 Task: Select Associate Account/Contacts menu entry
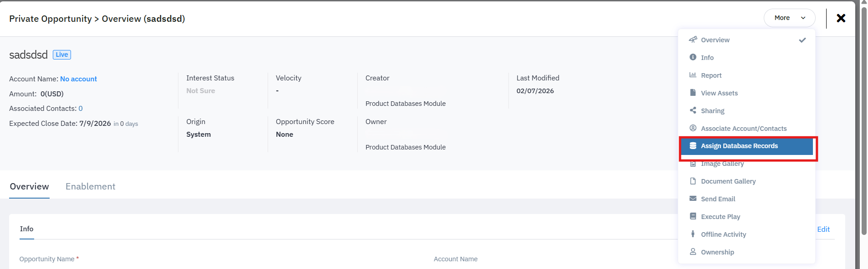[746, 129]
